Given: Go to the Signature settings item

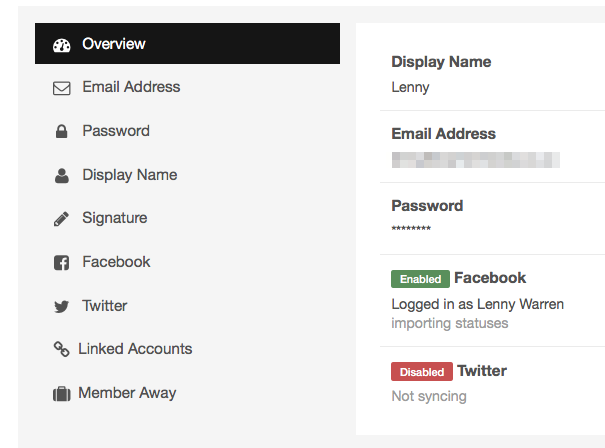Looking at the screenshot, I should click(188, 218).
